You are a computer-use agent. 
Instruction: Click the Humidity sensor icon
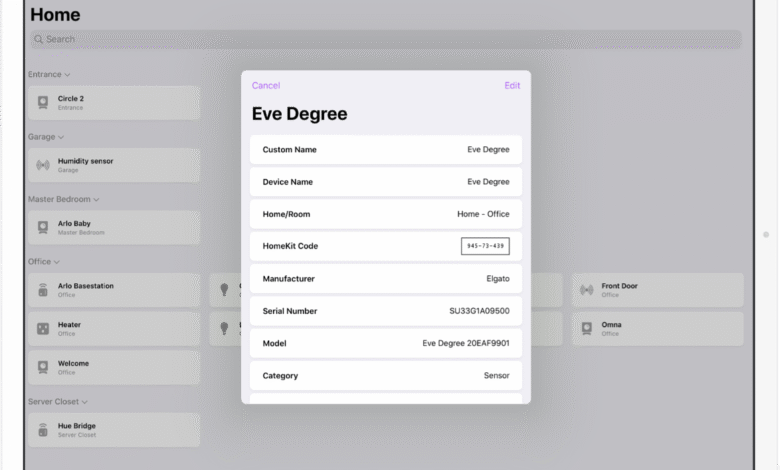(x=43, y=165)
